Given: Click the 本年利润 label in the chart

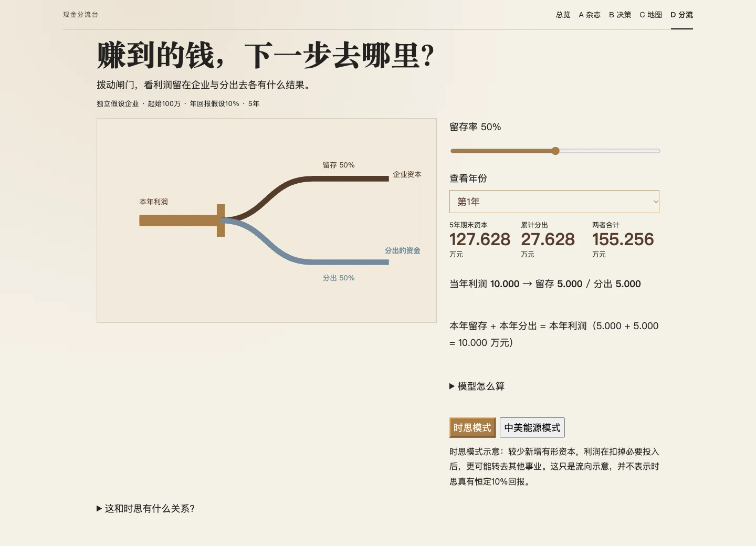Looking at the screenshot, I should 153,202.
